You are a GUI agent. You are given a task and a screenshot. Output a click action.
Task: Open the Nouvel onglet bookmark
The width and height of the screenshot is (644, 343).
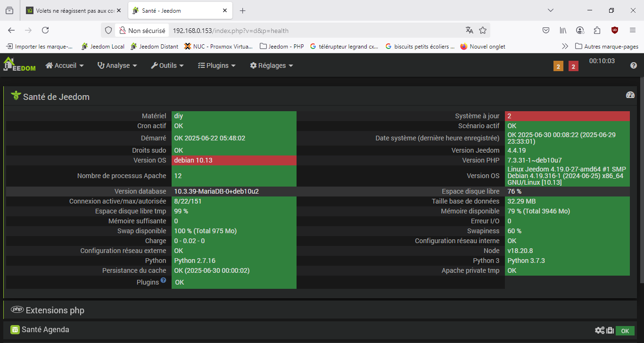[483, 46]
